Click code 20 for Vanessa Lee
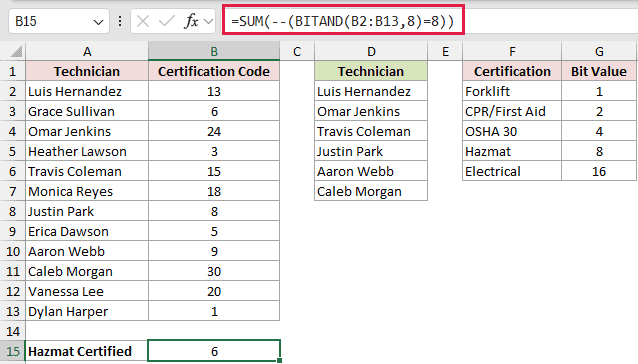The height and width of the screenshot is (364, 638). coord(214,291)
